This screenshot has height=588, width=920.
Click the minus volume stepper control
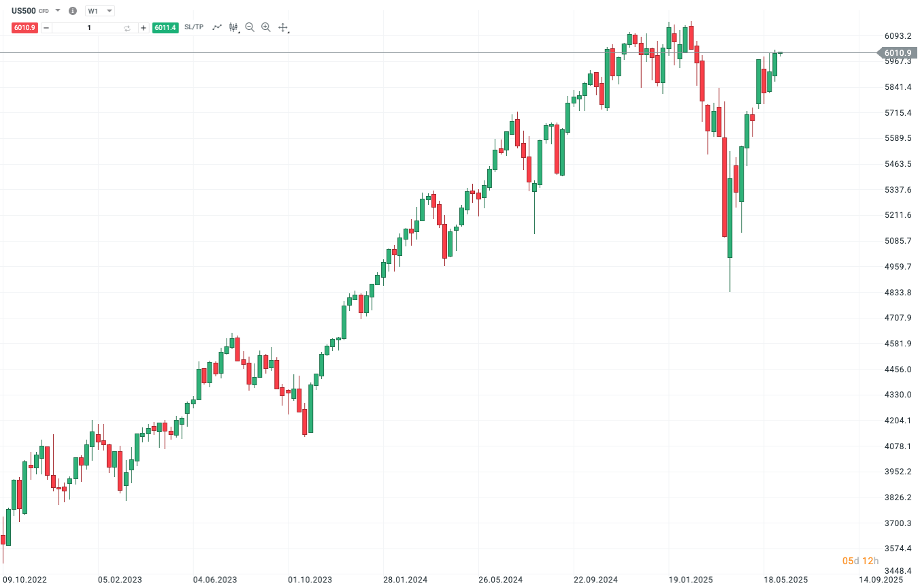[46, 28]
